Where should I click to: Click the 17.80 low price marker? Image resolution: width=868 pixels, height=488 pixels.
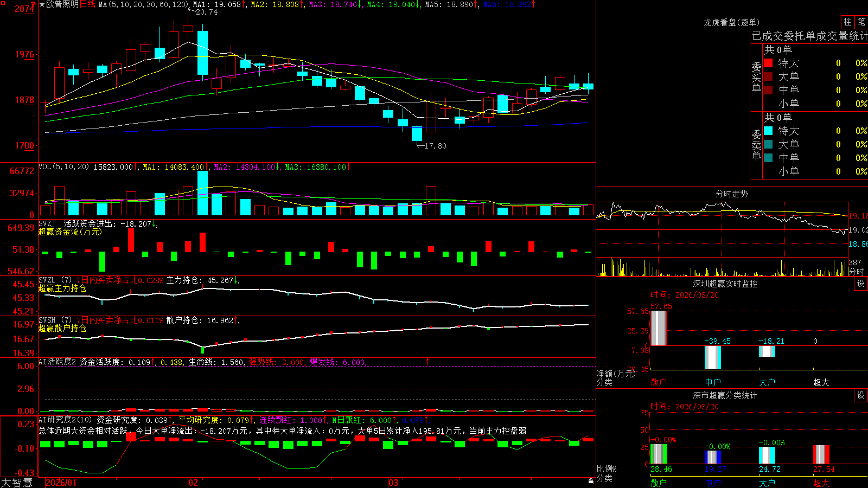click(x=435, y=146)
